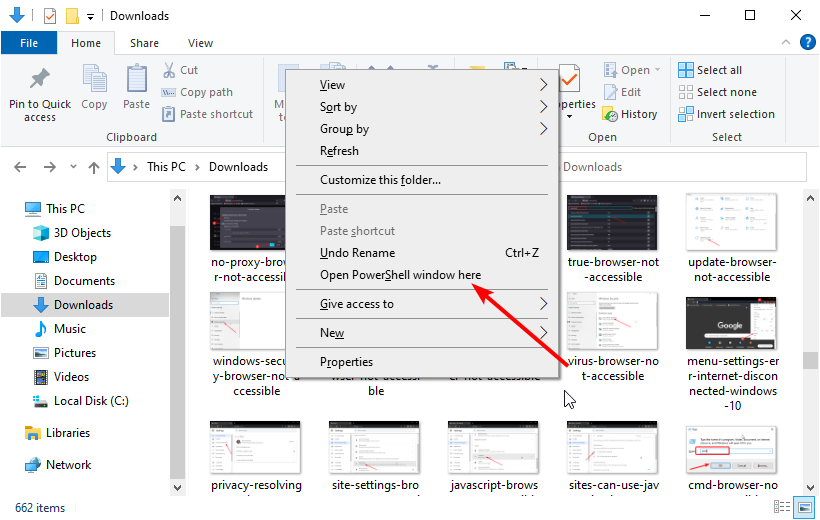Select the update-browser-not-accessible thumbnail
Screen dimensions: 820x520
click(x=731, y=222)
